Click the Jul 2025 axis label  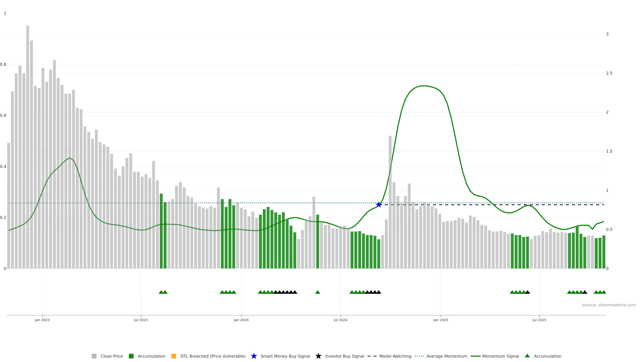(x=539, y=320)
